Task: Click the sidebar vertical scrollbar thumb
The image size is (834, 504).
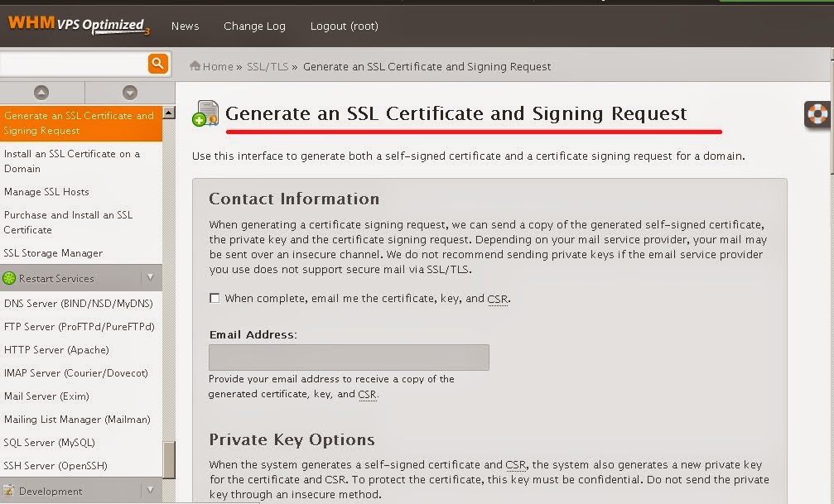Action: pos(169,460)
